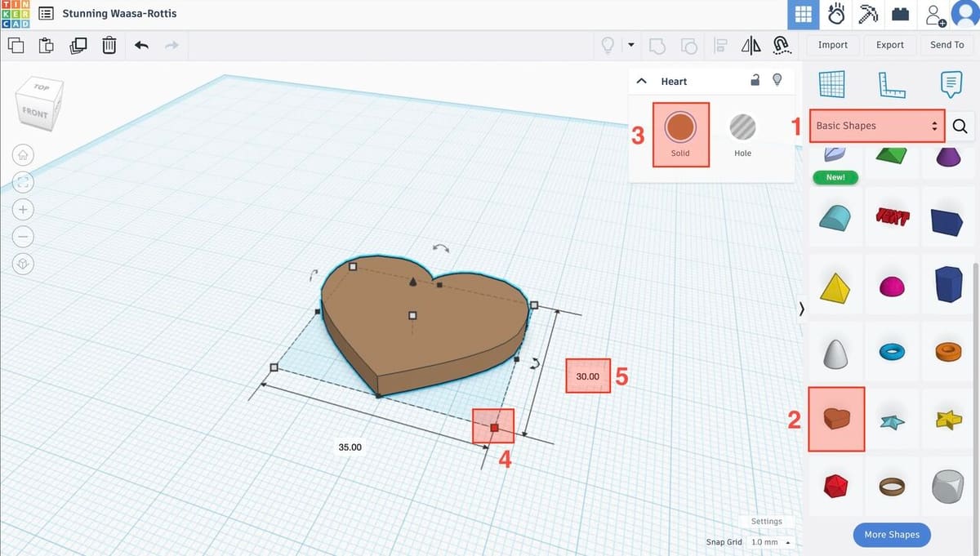Screen dimensions: 980x556
Task: Click the view cube TOP face
Action: [x=41, y=87]
